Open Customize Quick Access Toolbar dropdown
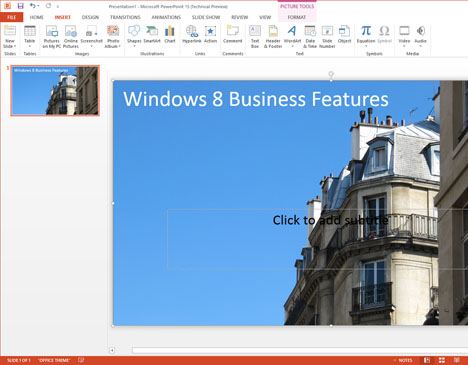468x365 pixels. [x=58, y=6]
